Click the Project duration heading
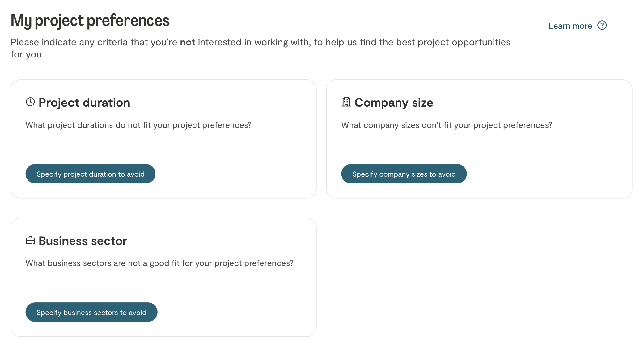The image size is (644, 349). point(84,103)
